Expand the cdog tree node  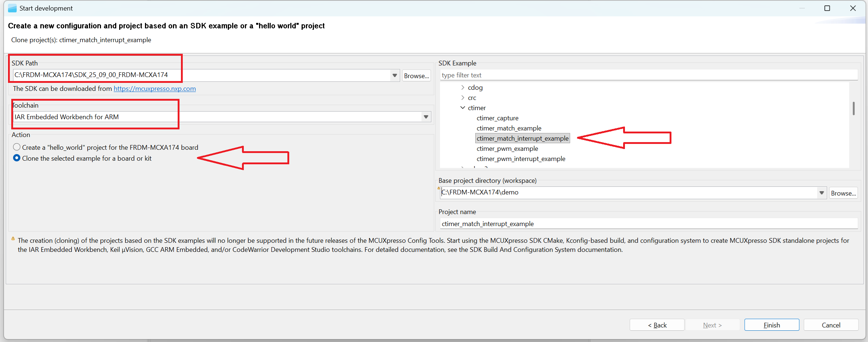pyautogui.click(x=463, y=87)
